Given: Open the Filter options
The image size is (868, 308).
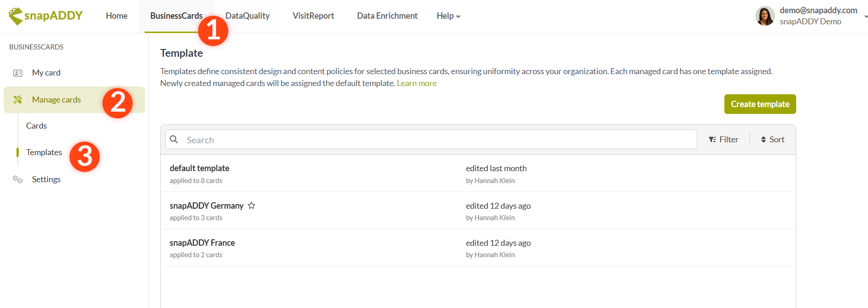Looking at the screenshot, I should 723,140.
